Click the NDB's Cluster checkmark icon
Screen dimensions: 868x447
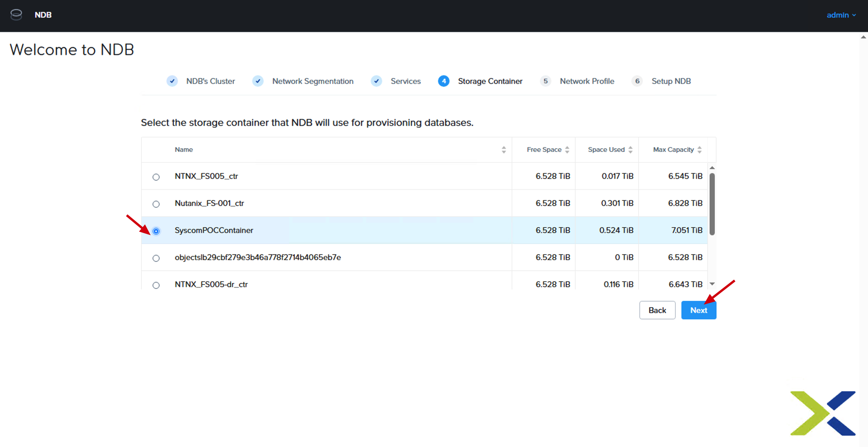pyautogui.click(x=172, y=81)
